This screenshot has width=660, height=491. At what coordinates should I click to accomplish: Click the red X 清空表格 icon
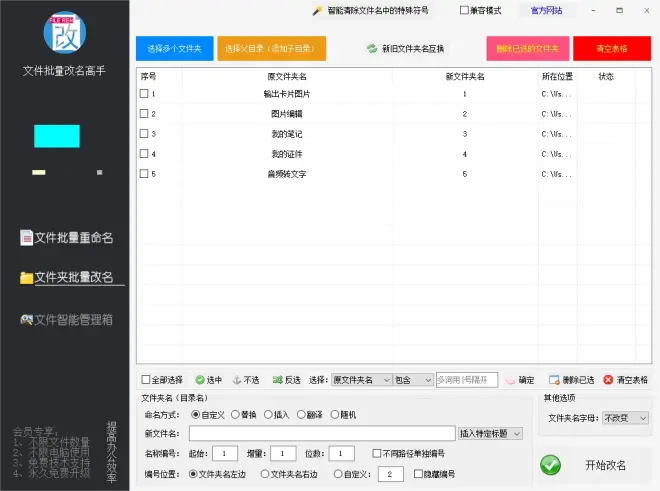[x=608, y=380]
